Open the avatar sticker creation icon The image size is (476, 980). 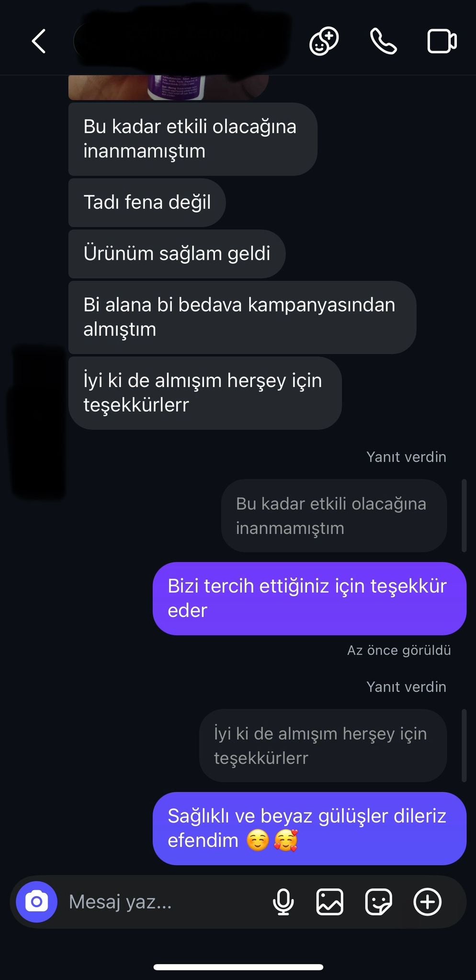click(324, 41)
